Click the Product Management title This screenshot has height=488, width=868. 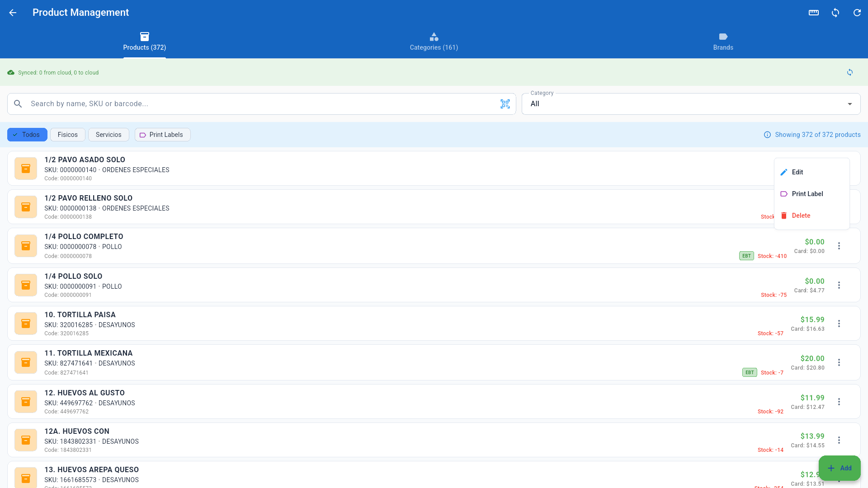pos(80,13)
